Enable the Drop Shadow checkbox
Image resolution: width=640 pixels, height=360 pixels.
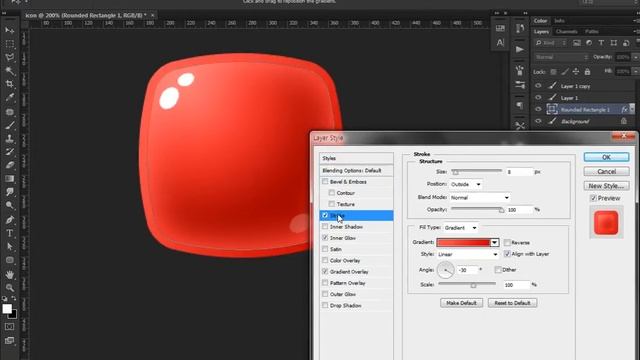[325, 305]
